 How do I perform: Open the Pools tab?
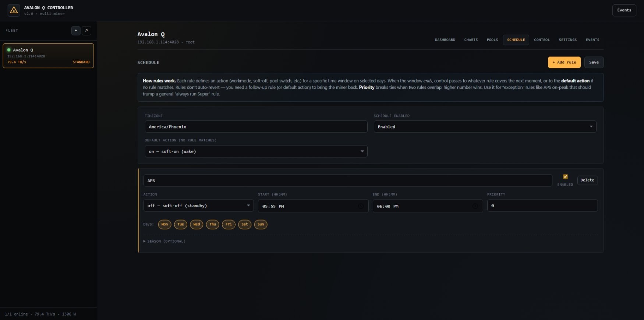(492, 40)
